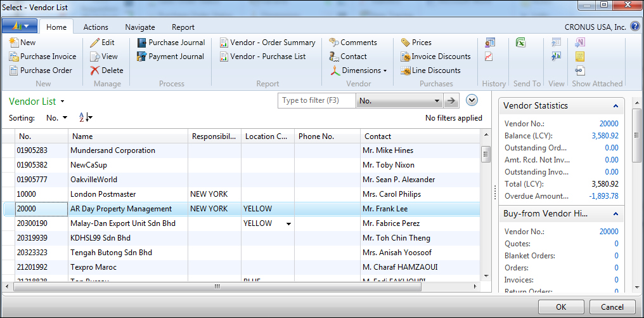View the selected vendor
The image size is (644, 318).
pos(104,56)
